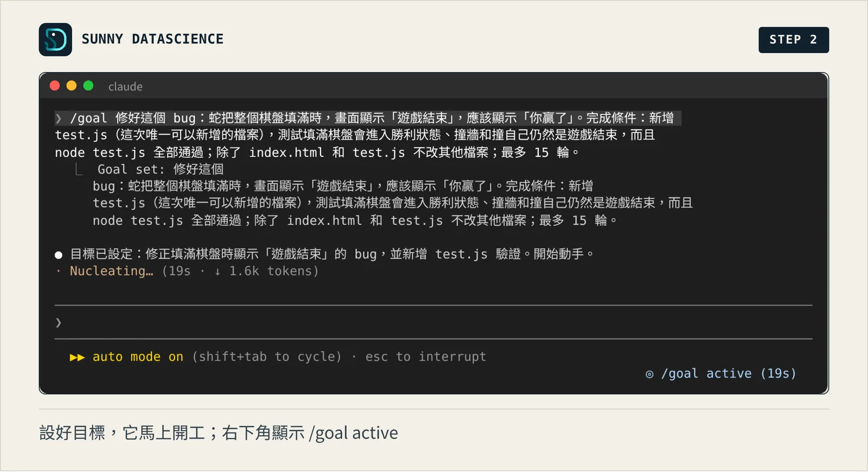Click the auto mode double-arrow icon
The width and height of the screenshot is (868, 472).
coord(77,357)
